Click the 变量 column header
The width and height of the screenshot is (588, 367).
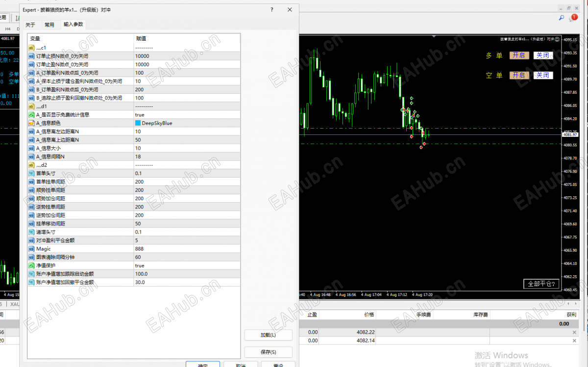(x=80, y=38)
